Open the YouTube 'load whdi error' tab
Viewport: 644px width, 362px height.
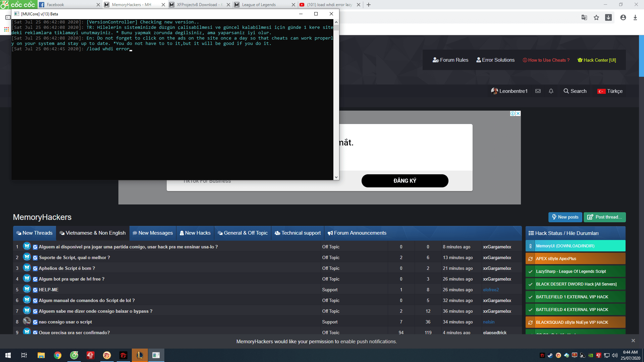(x=329, y=5)
